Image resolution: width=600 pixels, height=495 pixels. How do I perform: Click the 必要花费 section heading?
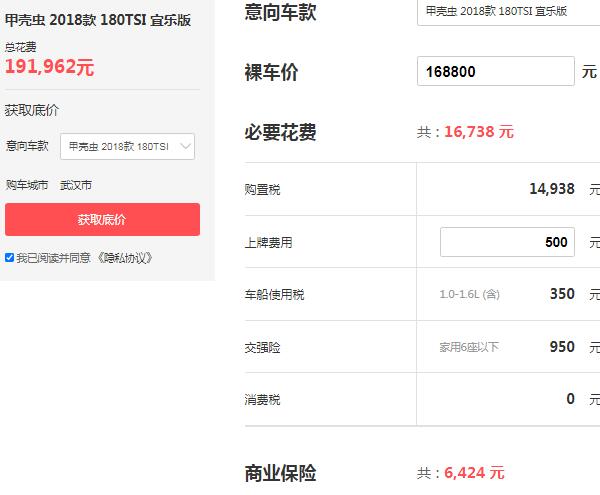click(280, 133)
